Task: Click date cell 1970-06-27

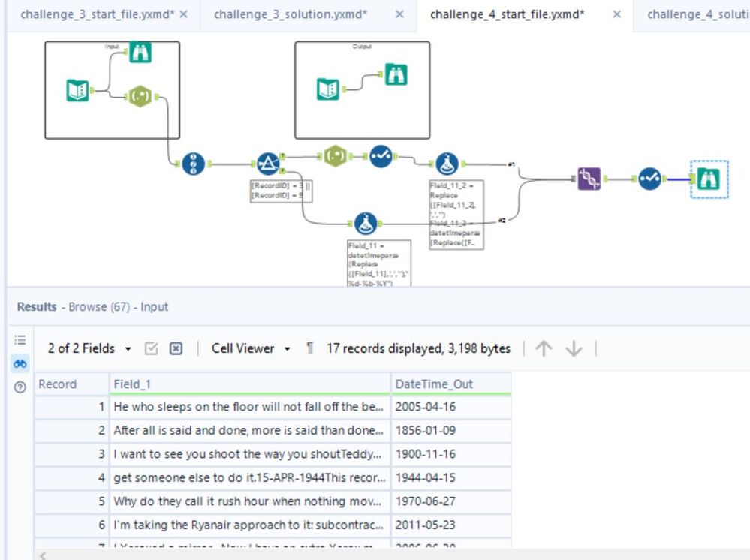Action: [x=451, y=501]
